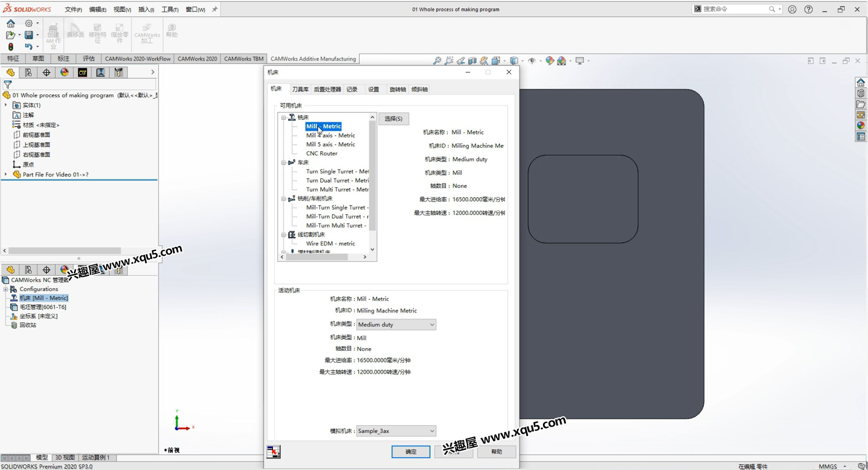Image resolution: width=868 pixels, height=470 pixels.
Task: Click the Save floppy disk icon
Action: coord(29,35)
